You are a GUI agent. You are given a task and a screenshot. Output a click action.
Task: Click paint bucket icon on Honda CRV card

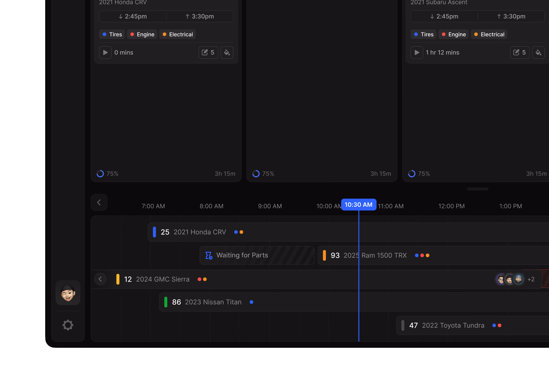click(227, 53)
